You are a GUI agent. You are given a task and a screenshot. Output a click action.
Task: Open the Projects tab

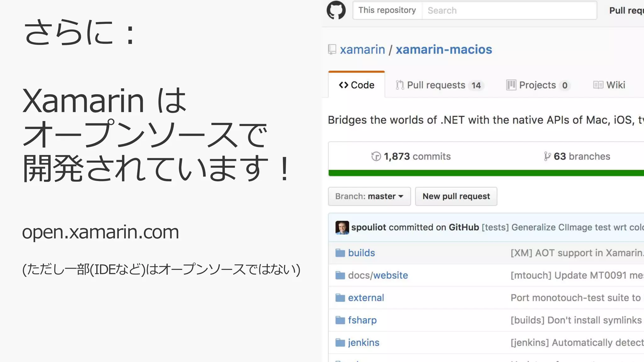(538, 85)
